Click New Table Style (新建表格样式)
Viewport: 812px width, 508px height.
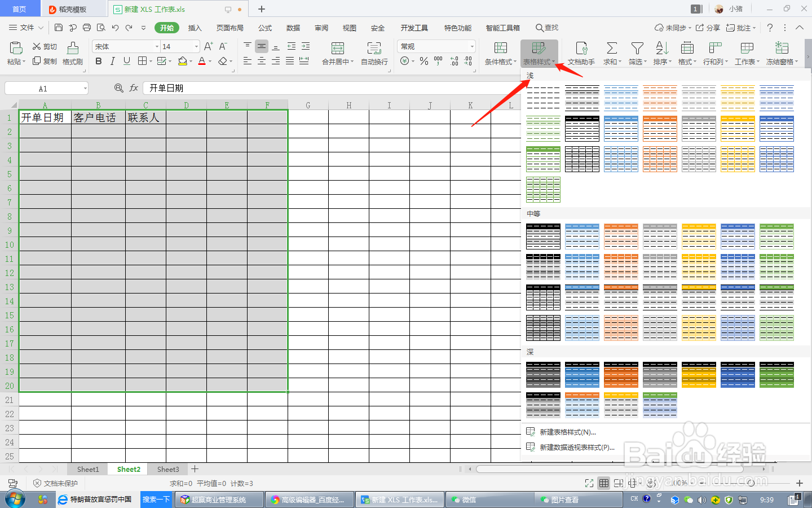pyautogui.click(x=568, y=432)
